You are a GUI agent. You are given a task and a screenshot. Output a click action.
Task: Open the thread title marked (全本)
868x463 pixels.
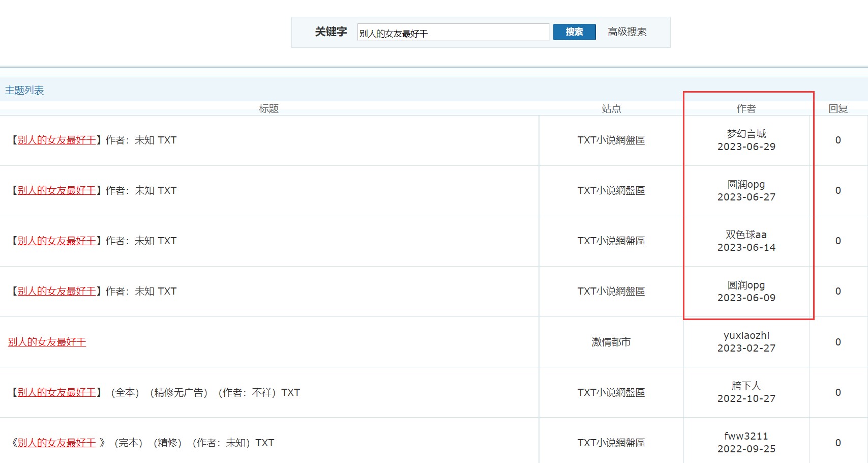tap(57, 393)
